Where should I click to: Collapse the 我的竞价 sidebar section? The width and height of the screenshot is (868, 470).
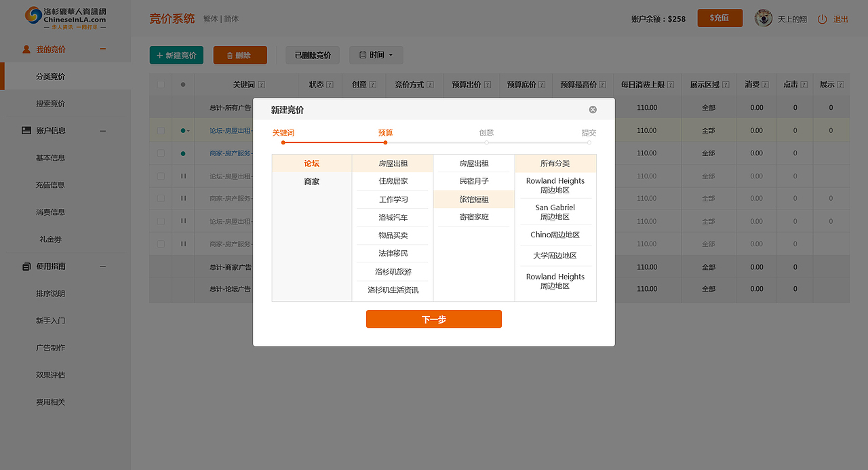click(102, 47)
